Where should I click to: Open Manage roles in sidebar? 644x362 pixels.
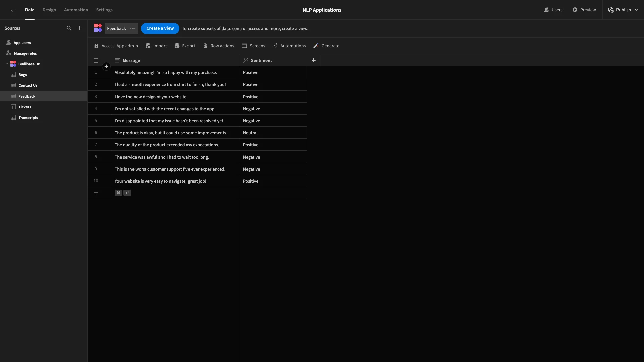coord(25,53)
